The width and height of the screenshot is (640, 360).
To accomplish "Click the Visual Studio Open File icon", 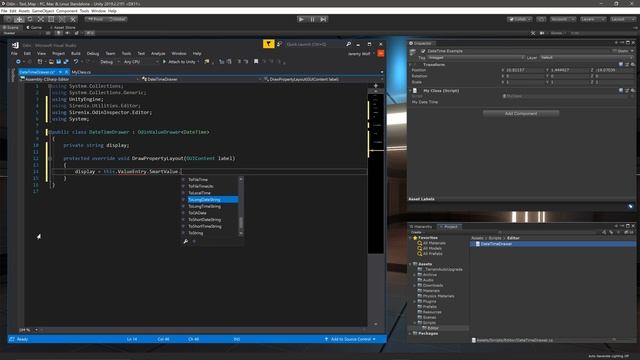I will tap(51, 62).
